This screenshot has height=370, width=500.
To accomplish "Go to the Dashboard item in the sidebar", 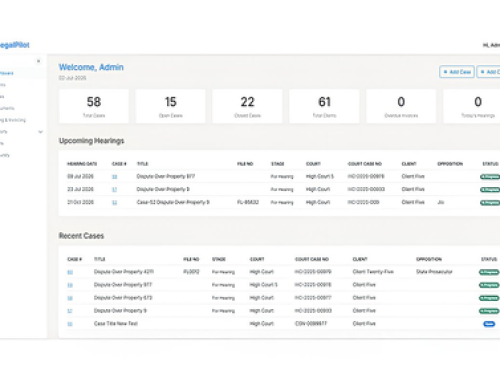I will [7, 73].
